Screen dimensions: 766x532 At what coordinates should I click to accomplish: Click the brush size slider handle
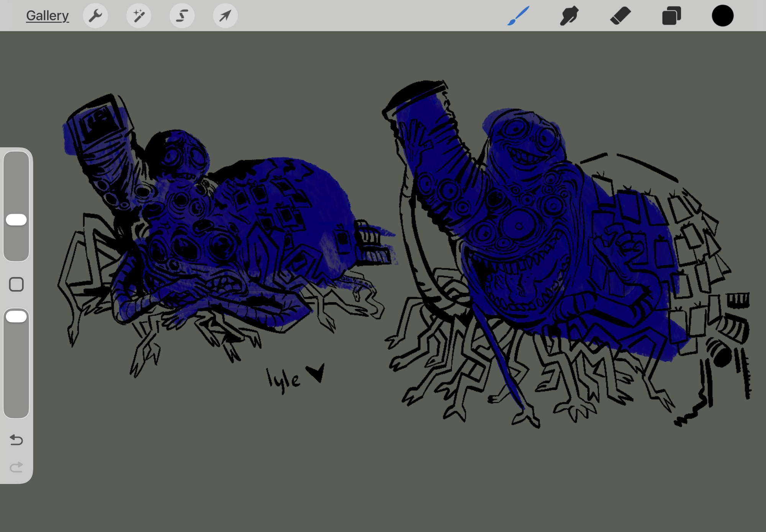[16, 219]
